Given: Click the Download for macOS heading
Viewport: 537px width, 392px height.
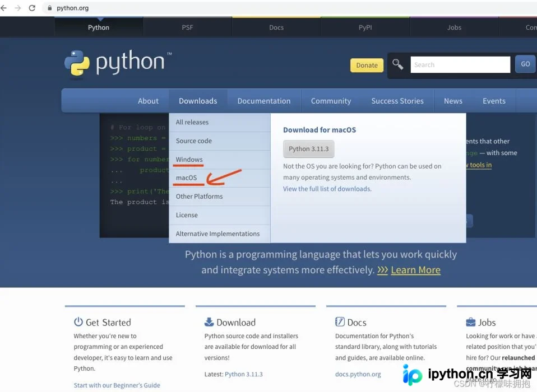Looking at the screenshot, I should [x=320, y=130].
